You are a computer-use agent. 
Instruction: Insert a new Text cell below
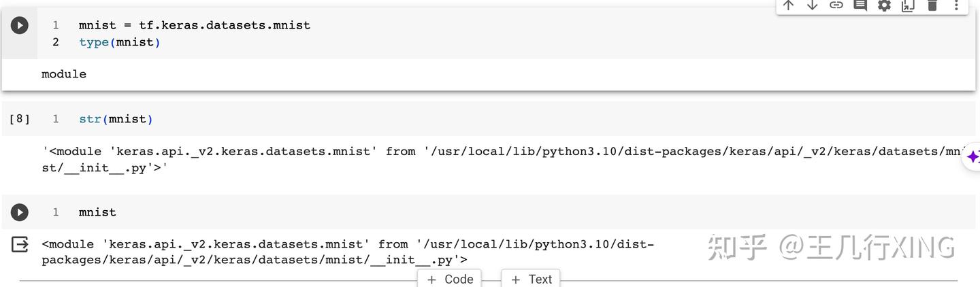tap(531, 279)
